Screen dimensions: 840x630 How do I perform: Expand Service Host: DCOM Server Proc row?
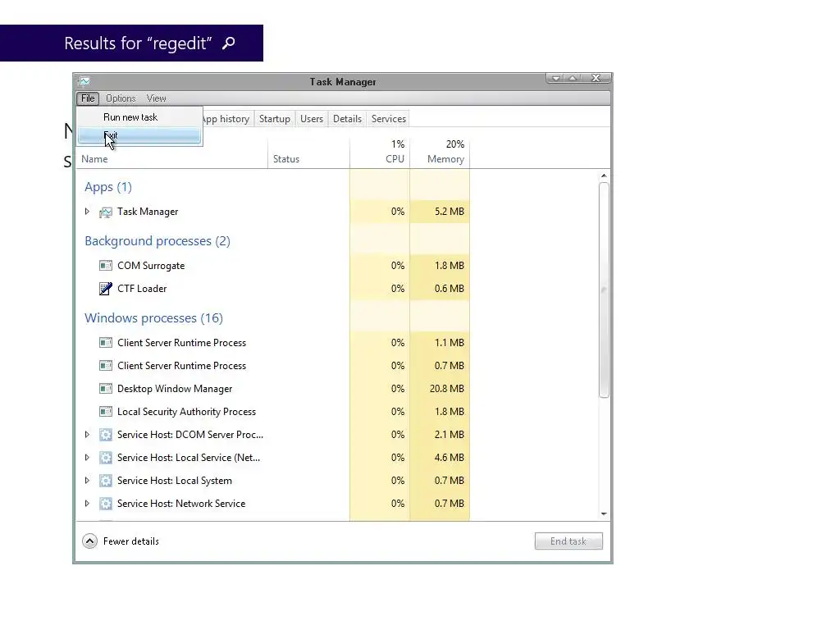click(87, 435)
